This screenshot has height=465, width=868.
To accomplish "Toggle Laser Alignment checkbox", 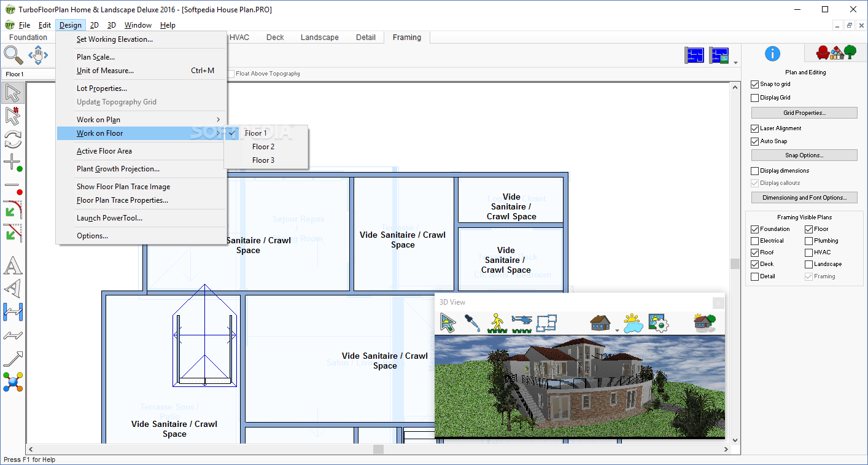I will coord(755,128).
